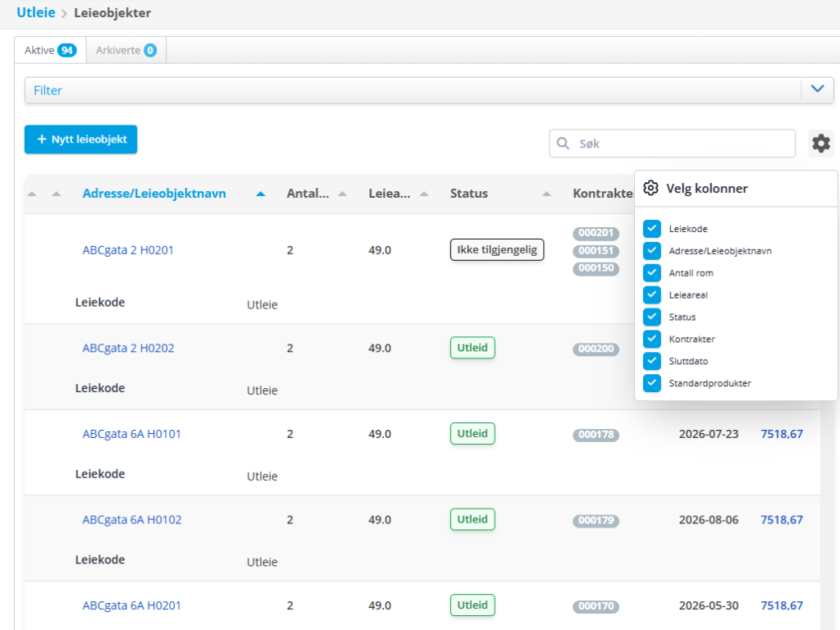840x630 pixels.
Task: Click end date 2026-07-23
Action: tap(708, 434)
